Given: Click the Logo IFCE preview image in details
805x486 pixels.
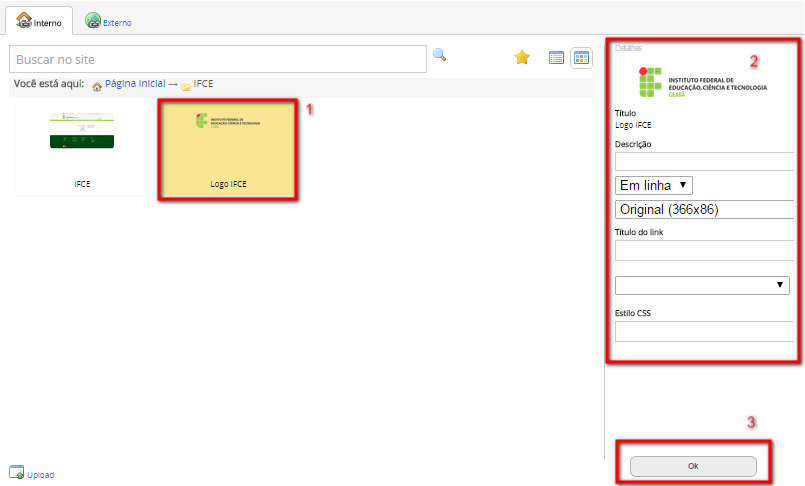Looking at the screenshot, I should tap(702, 82).
